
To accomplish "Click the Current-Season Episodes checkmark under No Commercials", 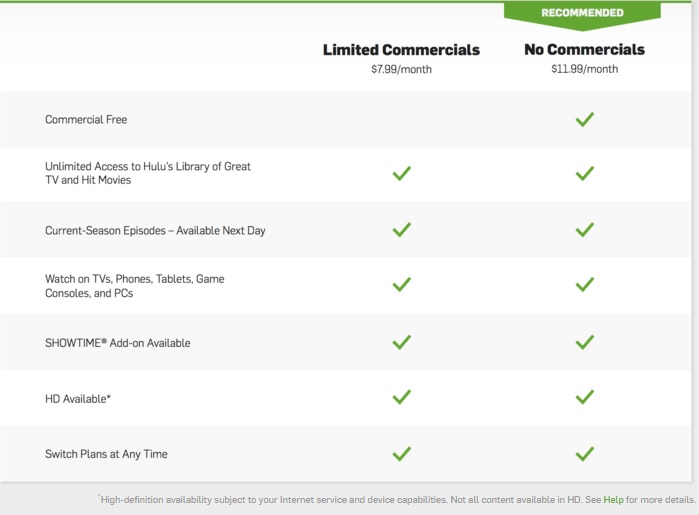I will (584, 230).
